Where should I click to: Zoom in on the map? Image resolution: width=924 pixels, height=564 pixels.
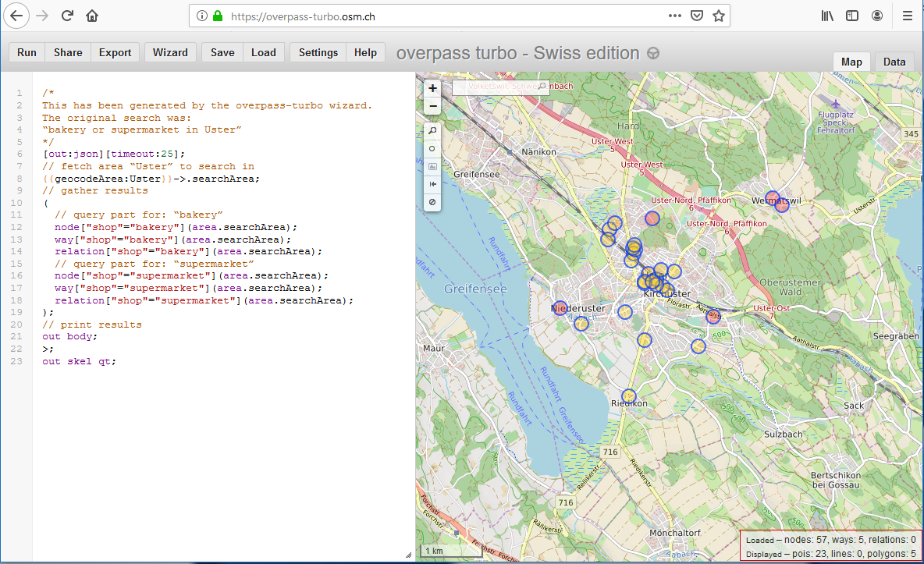pos(432,88)
